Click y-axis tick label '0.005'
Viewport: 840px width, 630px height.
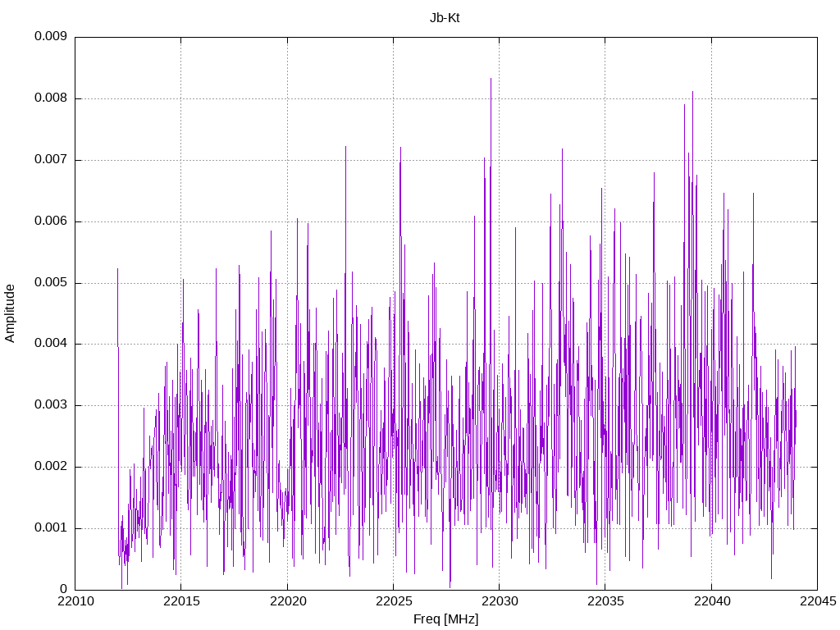click(x=51, y=283)
